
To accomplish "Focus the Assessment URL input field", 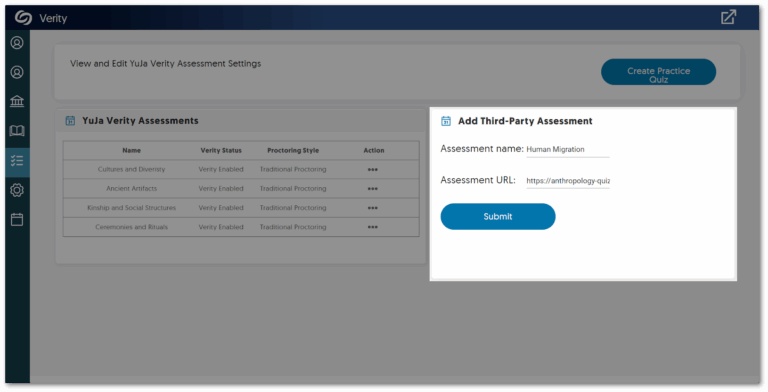I will click(x=568, y=181).
